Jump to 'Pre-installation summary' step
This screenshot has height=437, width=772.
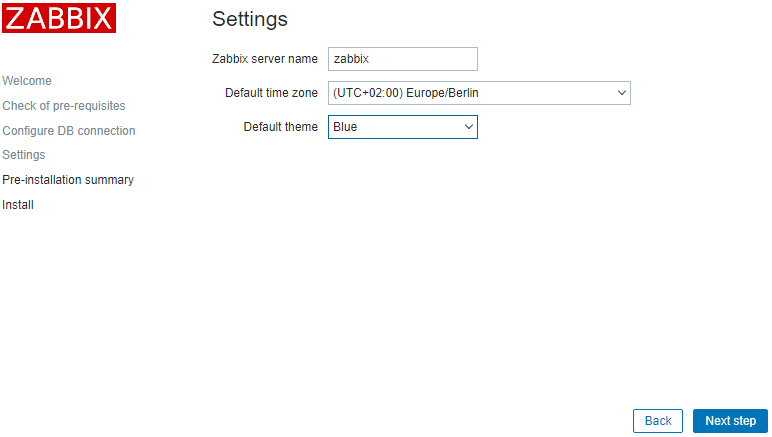pos(68,180)
